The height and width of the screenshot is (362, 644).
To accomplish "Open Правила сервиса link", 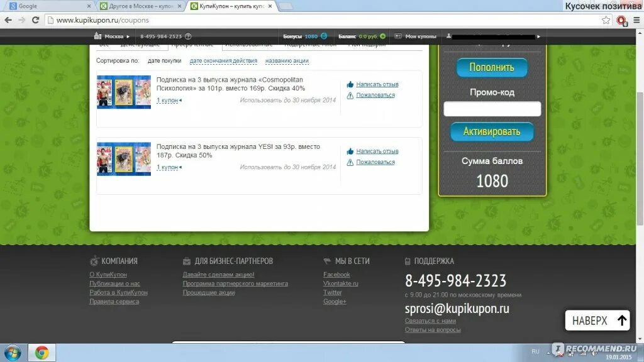I will tap(114, 301).
